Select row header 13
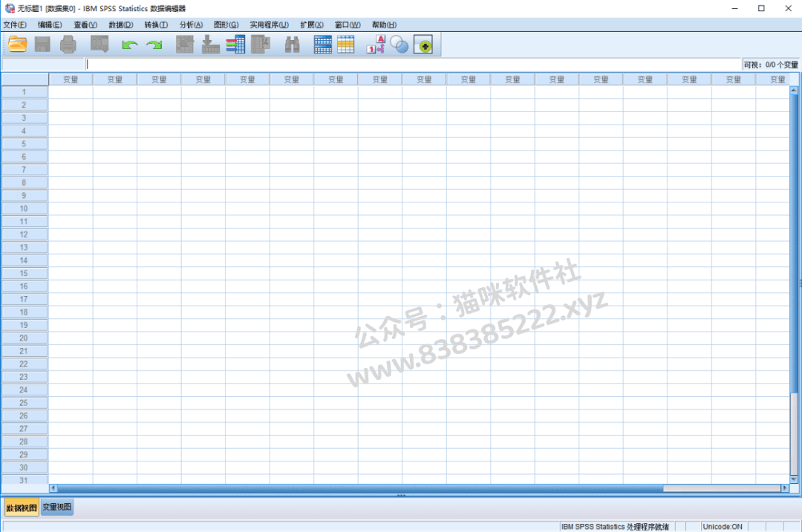Image resolution: width=802 pixels, height=532 pixels. [24, 247]
